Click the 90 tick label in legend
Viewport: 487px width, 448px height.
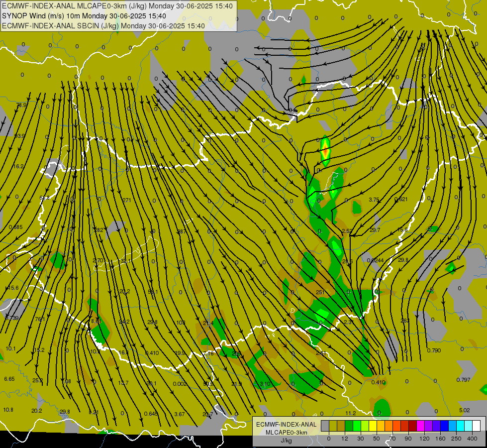pyautogui.click(x=408, y=439)
